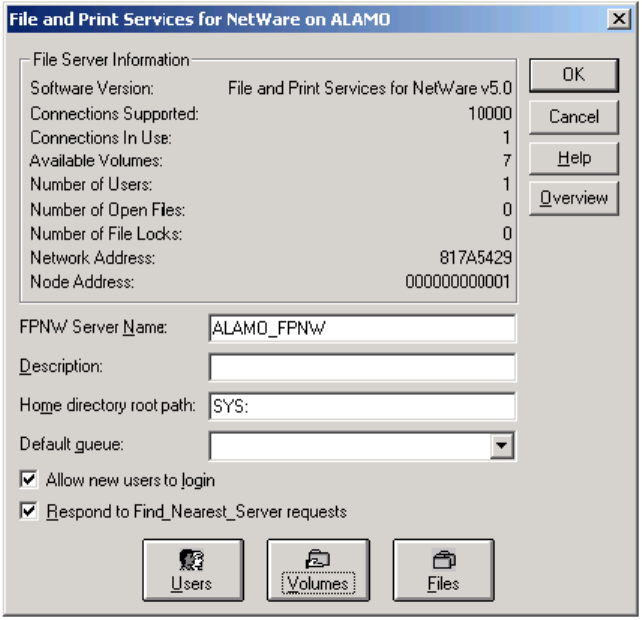Open the Volumes management button
This screenshot has width=642, height=620.
[318, 570]
